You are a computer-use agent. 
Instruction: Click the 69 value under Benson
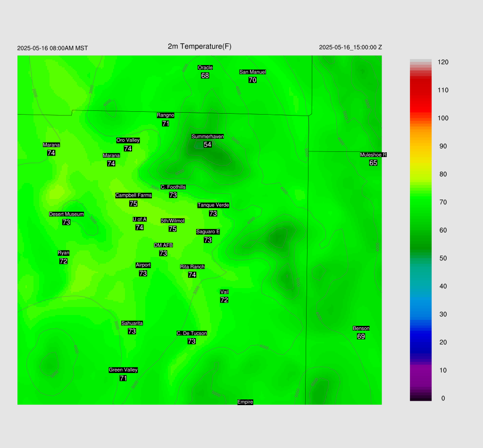coord(361,336)
